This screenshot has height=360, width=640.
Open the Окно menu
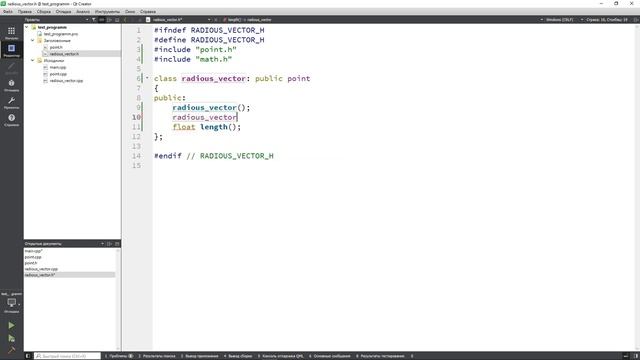[x=130, y=12]
